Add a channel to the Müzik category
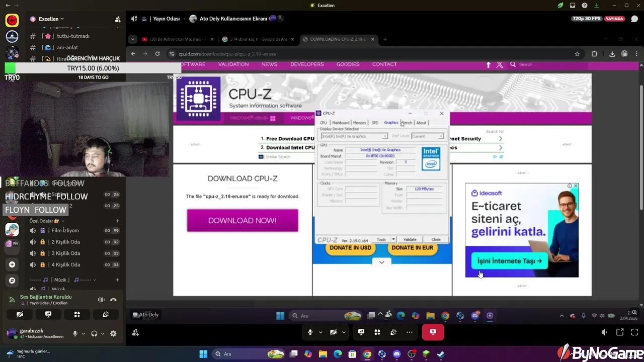Viewport: 644px width, 362px height. click(117, 280)
